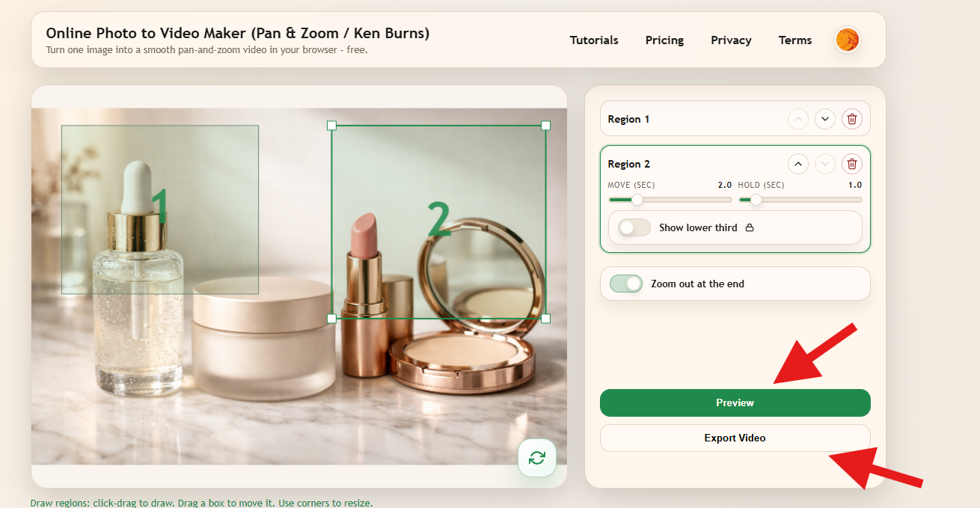Click the Export Video button

[735, 438]
